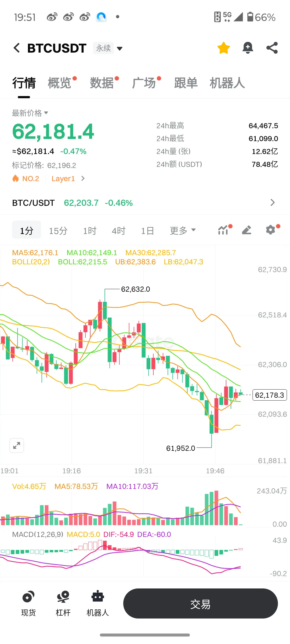The height and width of the screenshot is (644, 290).
Task: Open the BTC/USDT spot price row
Action: point(145,203)
